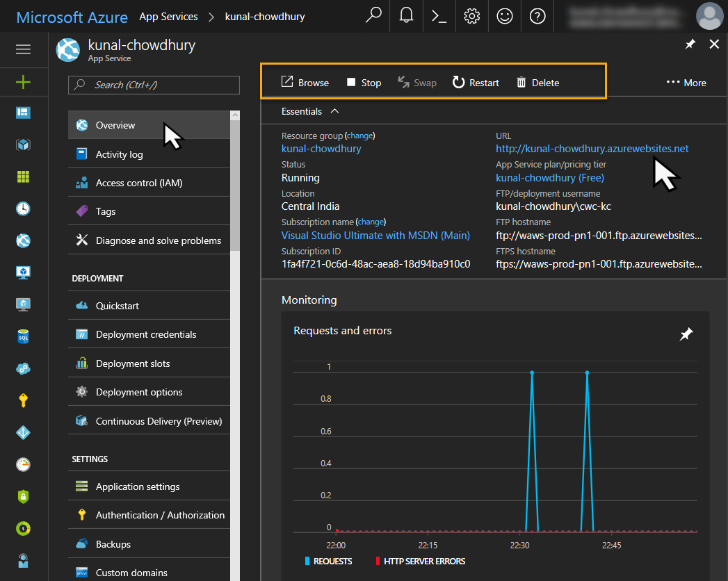Open the All resources grid icon

click(x=23, y=177)
